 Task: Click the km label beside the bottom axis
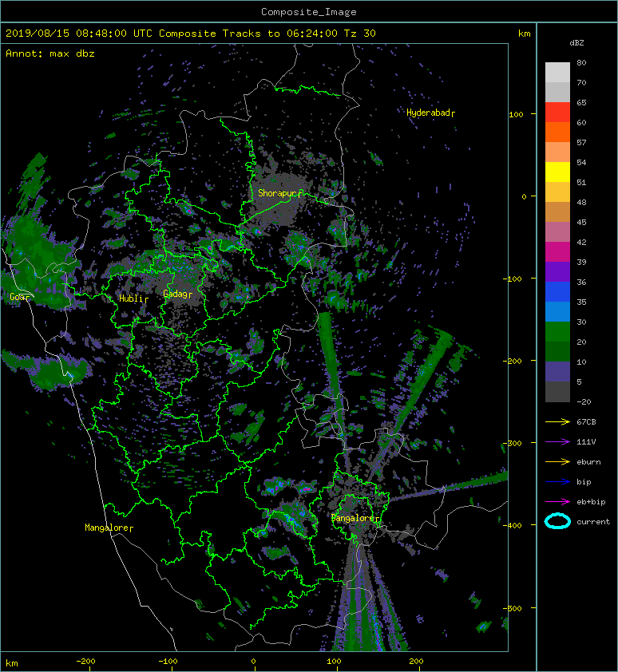click(x=12, y=663)
